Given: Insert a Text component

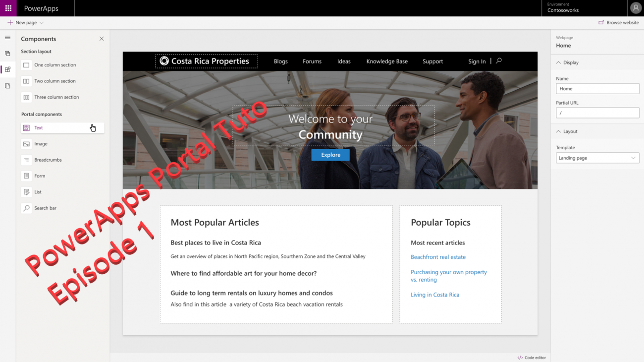Looking at the screenshot, I should (62, 128).
